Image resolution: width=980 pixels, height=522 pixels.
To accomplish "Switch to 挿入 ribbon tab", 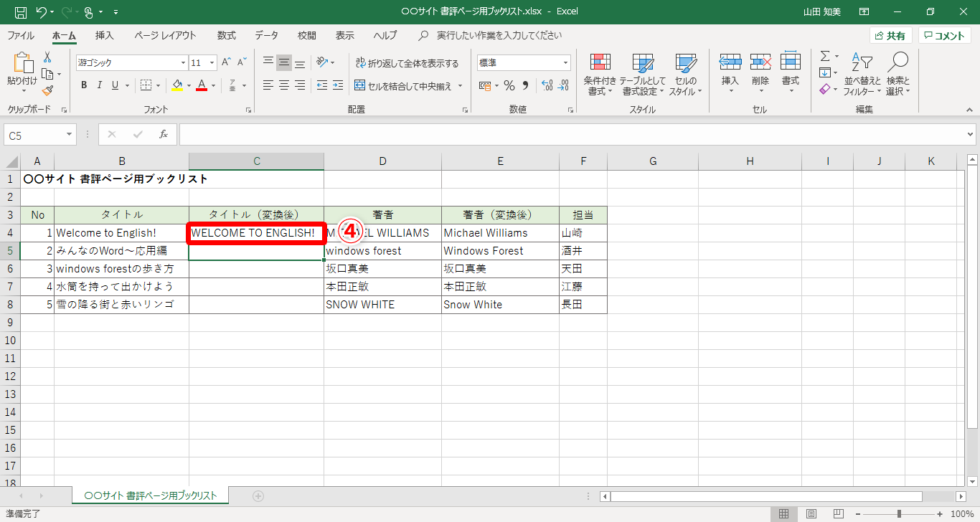I will (x=105, y=35).
